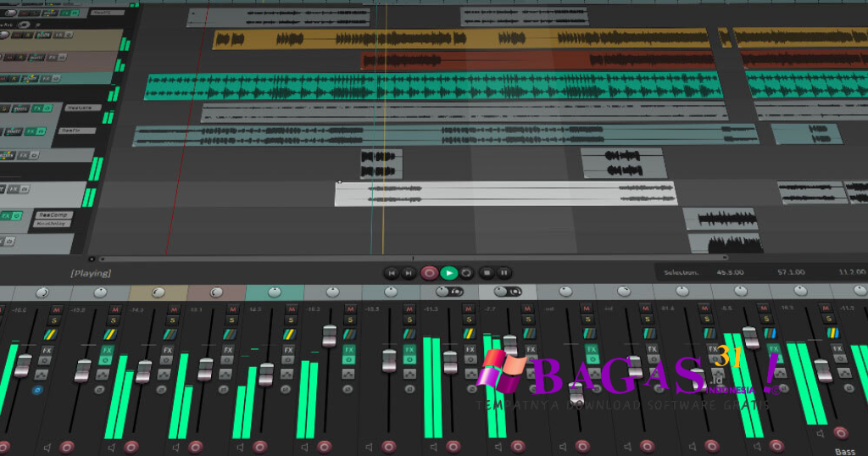Select the red audio item

click(538, 60)
